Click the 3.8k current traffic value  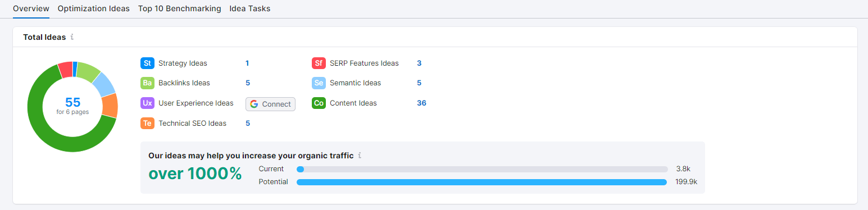pyautogui.click(x=683, y=169)
